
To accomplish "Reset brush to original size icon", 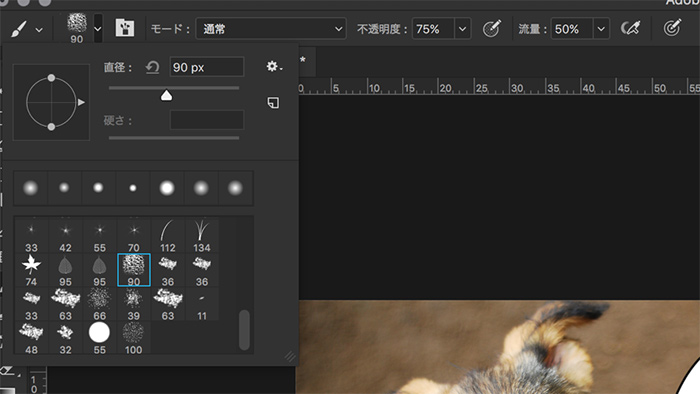I will pyautogui.click(x=152, y=68).
